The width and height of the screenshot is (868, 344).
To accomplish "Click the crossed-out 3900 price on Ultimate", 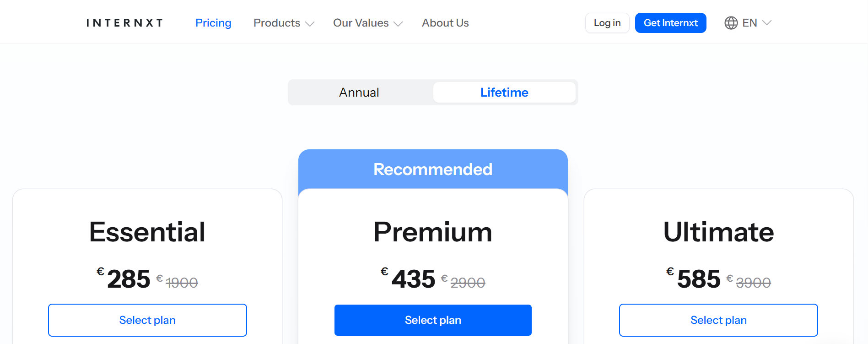I will tap(753, 282).
